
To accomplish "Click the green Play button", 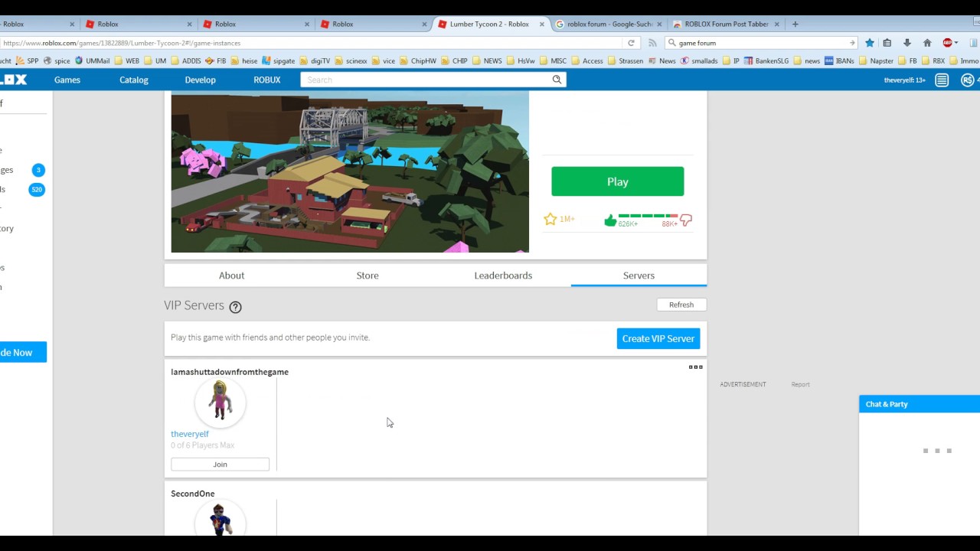I will point(617,181).
